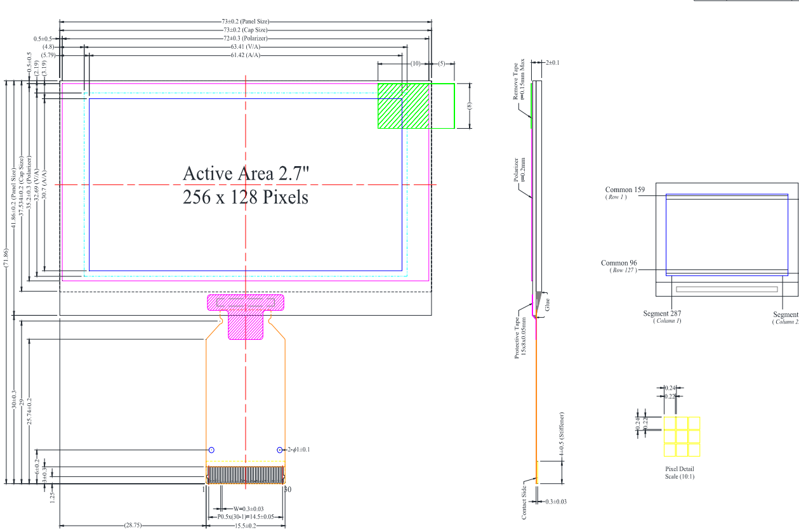
Task: Click the 61.42 (A/A) dimension label
Action: pyautogui.click(x=246, y=55)
